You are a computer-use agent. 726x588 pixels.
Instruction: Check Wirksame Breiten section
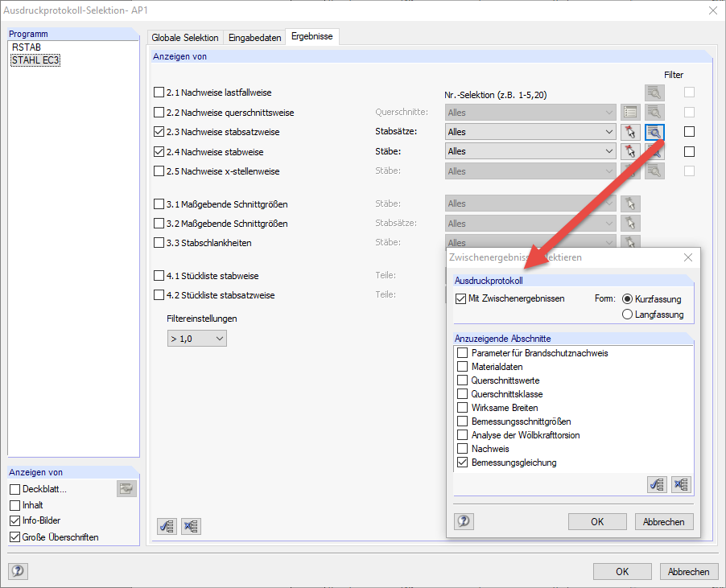[x=462, y=408]
